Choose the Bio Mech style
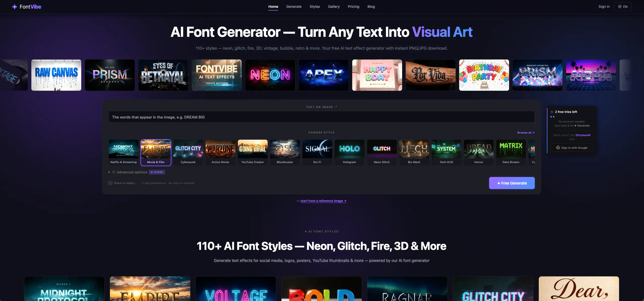Viewport: 644px width, 301px height. 414,153
